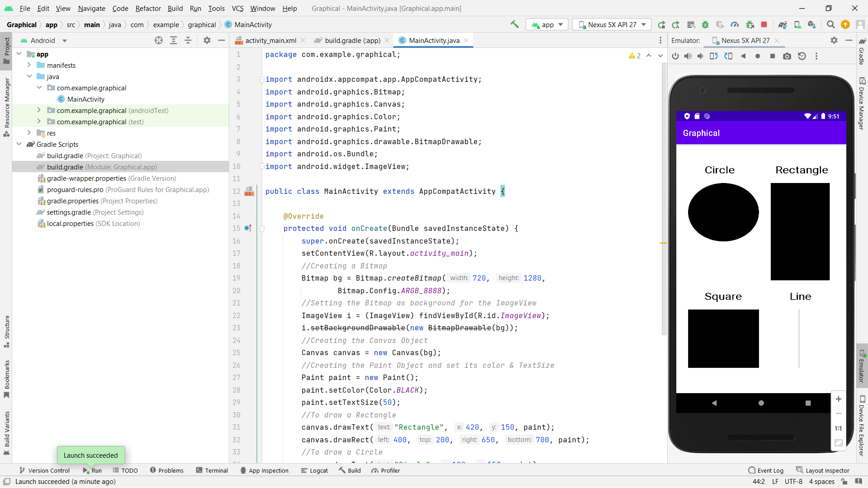The image size is (868, 488).
Task: Stop the app with the red Stop icon
Action: click(x=764, y=24)
